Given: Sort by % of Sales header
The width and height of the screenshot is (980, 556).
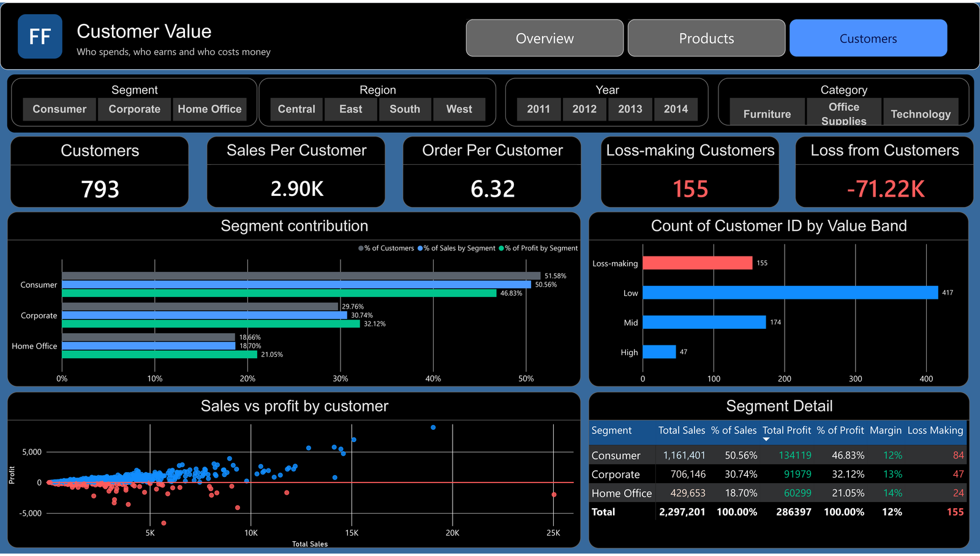Looking at the screenshot, I should (x=734, y=430).
